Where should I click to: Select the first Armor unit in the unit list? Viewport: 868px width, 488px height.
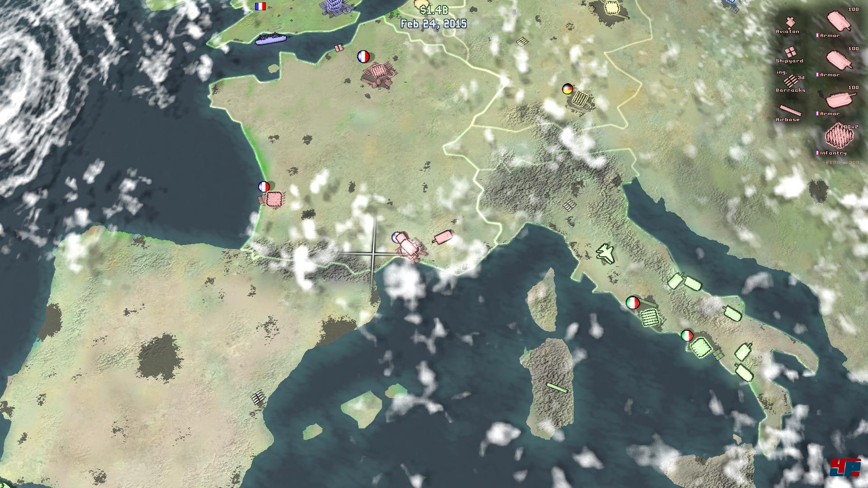tap(839, 22)
